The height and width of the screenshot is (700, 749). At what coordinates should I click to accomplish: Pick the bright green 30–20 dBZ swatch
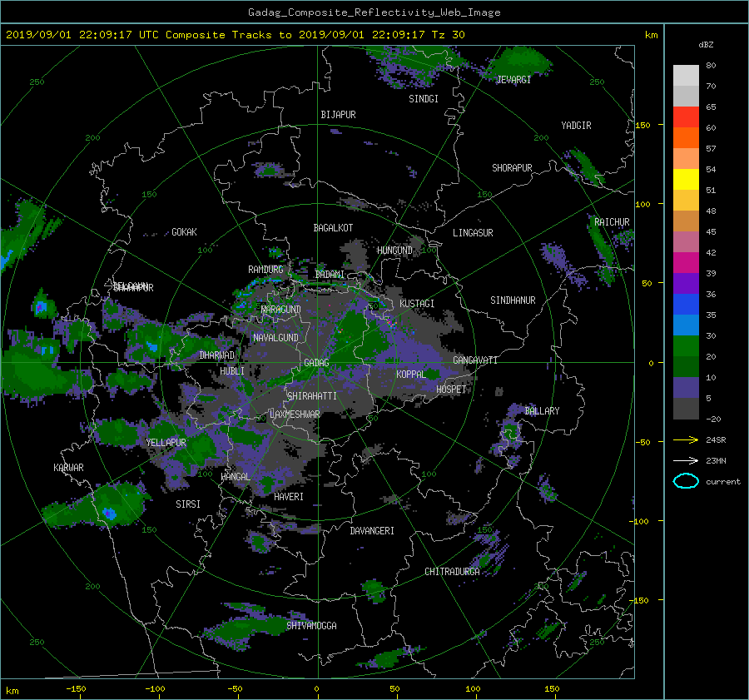coord(686,345)
